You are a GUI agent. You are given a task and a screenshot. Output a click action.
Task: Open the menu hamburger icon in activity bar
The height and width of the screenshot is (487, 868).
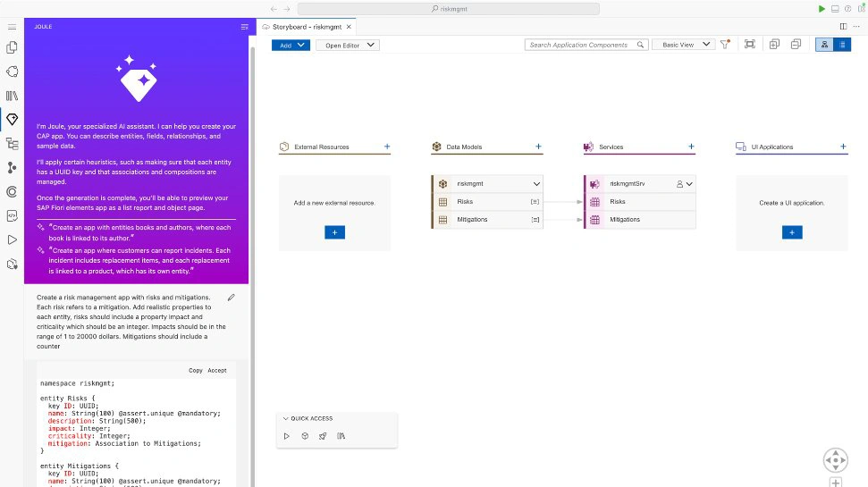pos(12,27)
